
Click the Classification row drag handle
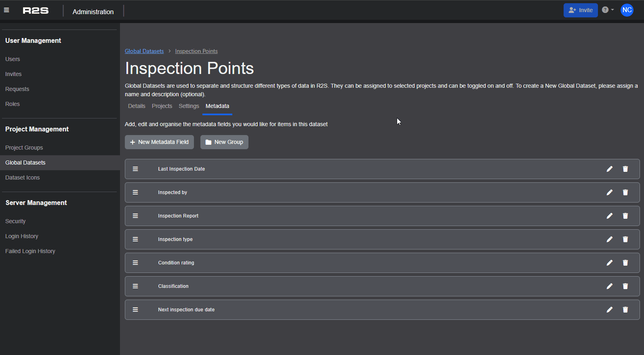(x=135, y=286)
